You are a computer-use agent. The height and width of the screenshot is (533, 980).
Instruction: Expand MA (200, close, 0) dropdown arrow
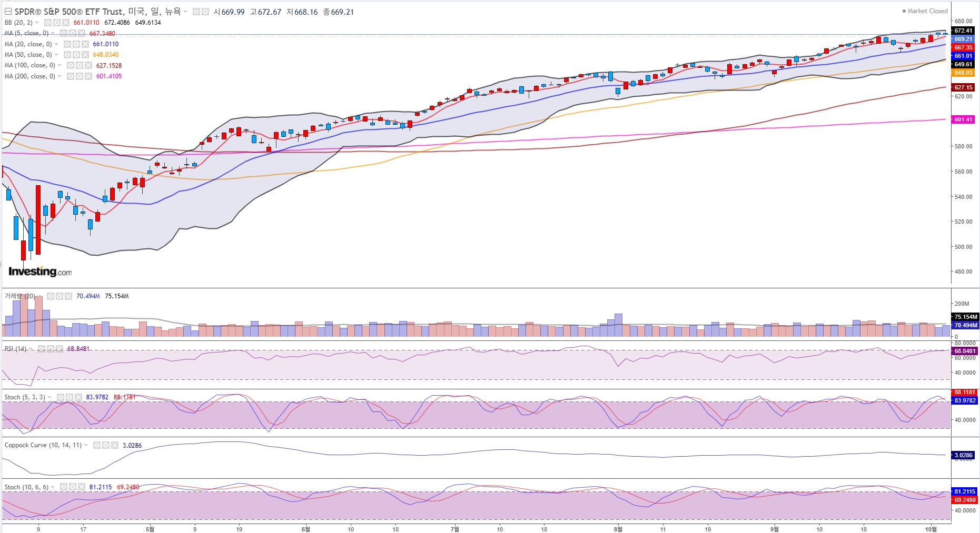point(60,76)
